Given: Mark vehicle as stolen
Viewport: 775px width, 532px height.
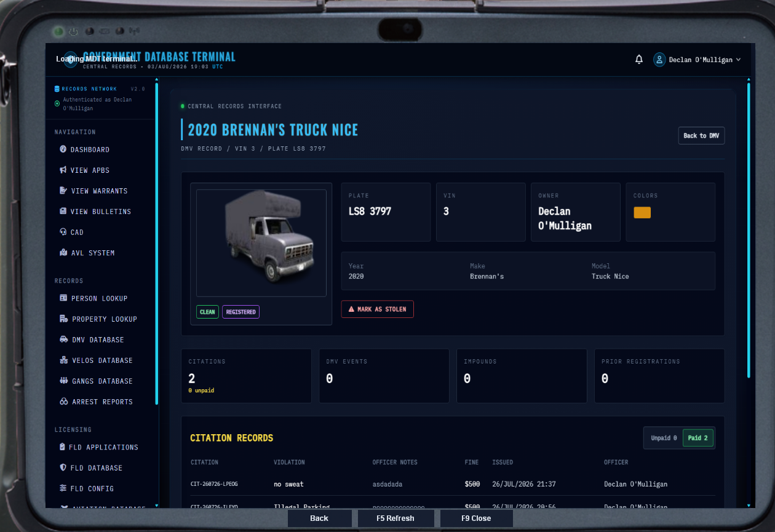Looking at the screenshot, I should [x=378, y=309].
